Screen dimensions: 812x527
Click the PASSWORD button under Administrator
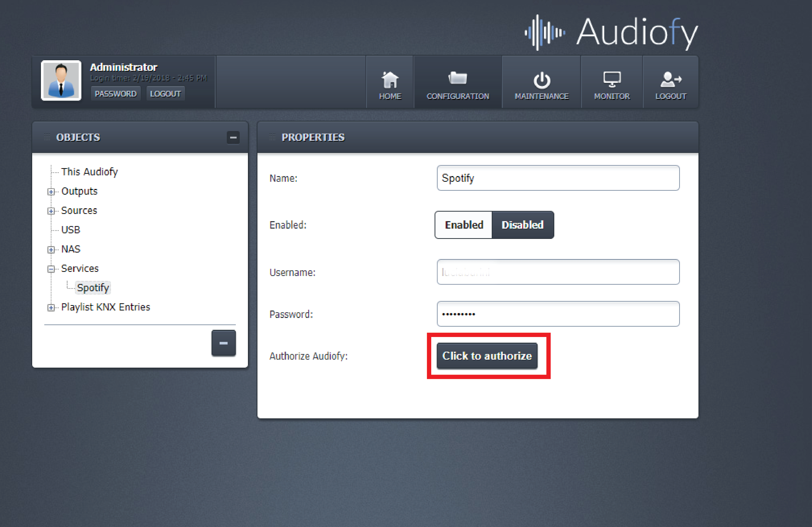pos(115,94)
